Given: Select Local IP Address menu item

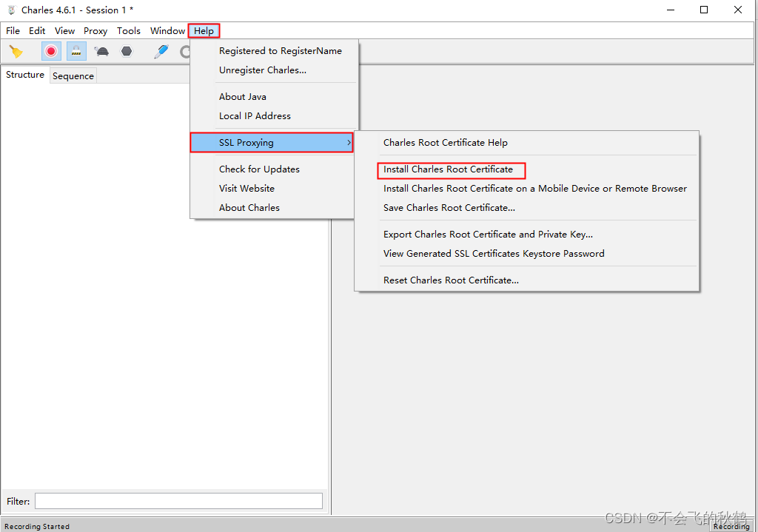Looking at the screenshot, I should click(274, 116).
